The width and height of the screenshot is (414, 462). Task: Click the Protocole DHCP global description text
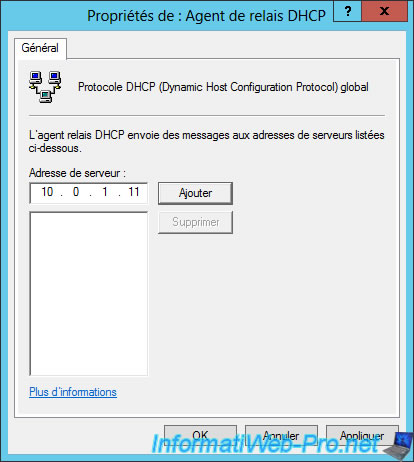pyautogui.click(x=223, y=87)
